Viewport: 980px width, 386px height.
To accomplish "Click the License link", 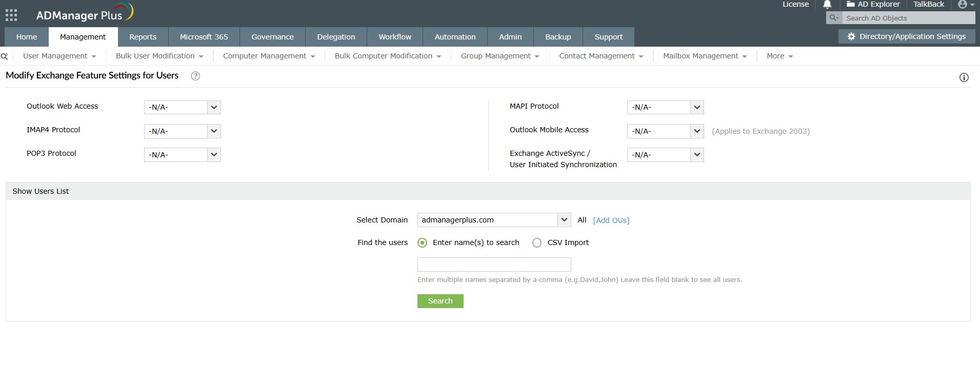I will pos(795,5).
